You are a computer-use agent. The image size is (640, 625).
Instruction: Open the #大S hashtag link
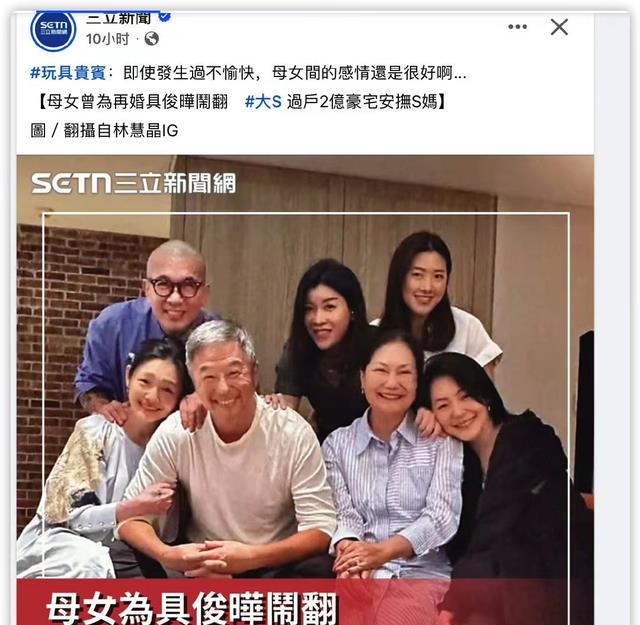pyautogui.click(x=263, y=101)
